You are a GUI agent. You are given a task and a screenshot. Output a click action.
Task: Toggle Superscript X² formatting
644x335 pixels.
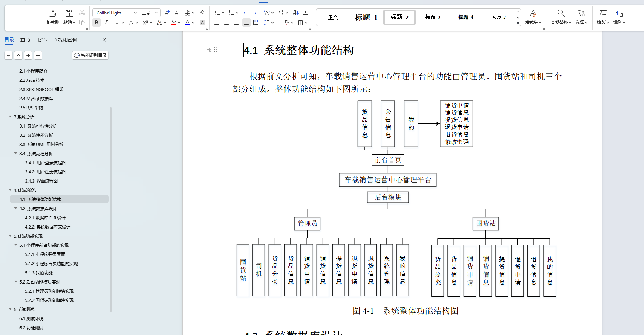pos(145,23)
